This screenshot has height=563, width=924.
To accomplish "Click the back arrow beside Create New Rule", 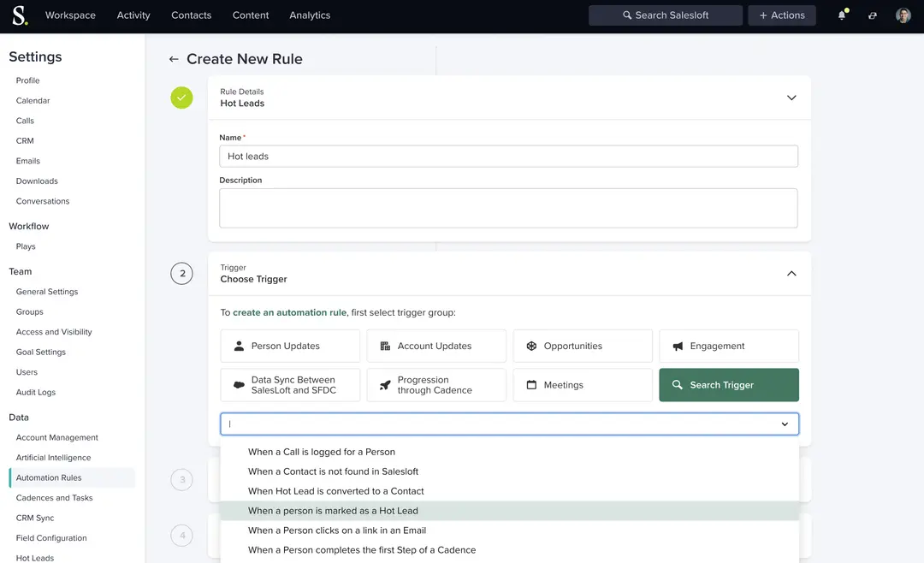I will click(x=173, y=59).
